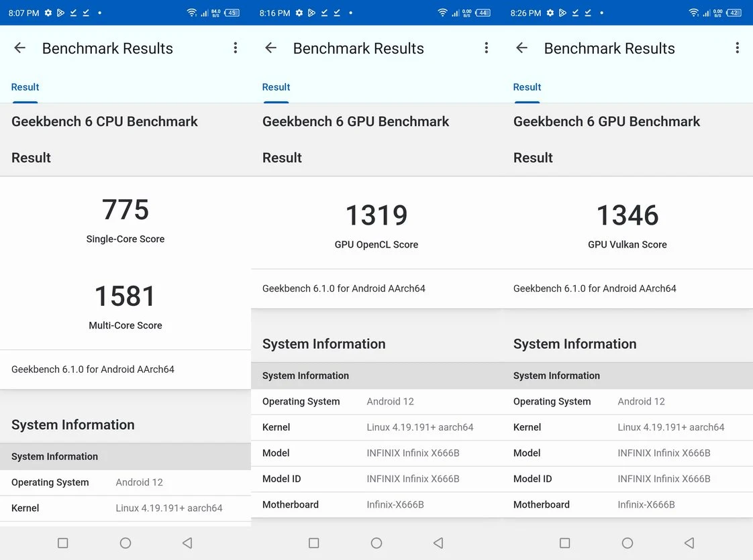Tap back triangle nav button on CPU screen

pyautogui.click(x=187, y=543)
